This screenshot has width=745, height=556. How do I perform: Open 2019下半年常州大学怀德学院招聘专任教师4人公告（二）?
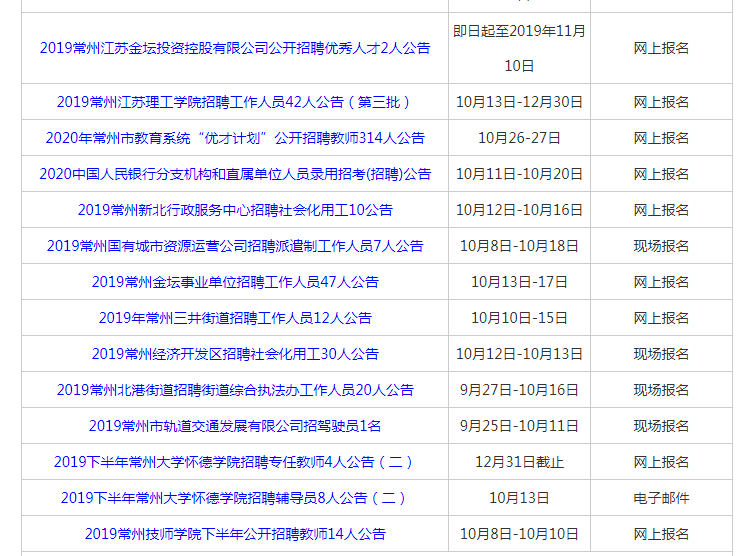pos(235,462)
